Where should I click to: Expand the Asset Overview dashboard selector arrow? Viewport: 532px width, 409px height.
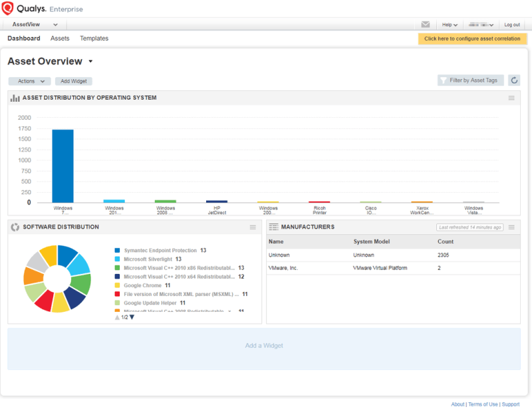(90, 61)
